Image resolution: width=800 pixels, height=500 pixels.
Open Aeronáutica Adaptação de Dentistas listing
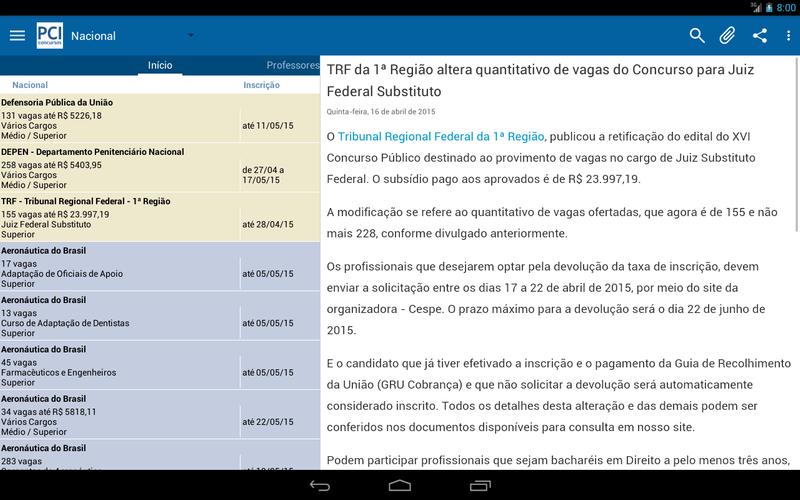[120, 317]
